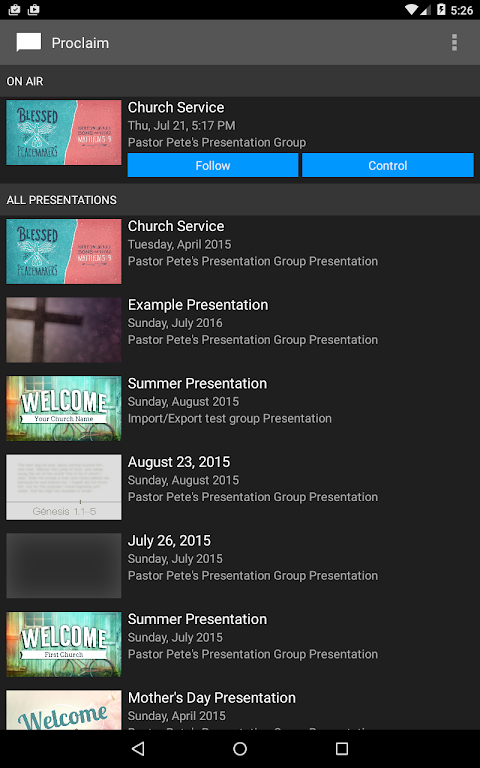Select Summer Presentation dated August 2015
This screenshot has height=768, width=480.
point(240,408)
